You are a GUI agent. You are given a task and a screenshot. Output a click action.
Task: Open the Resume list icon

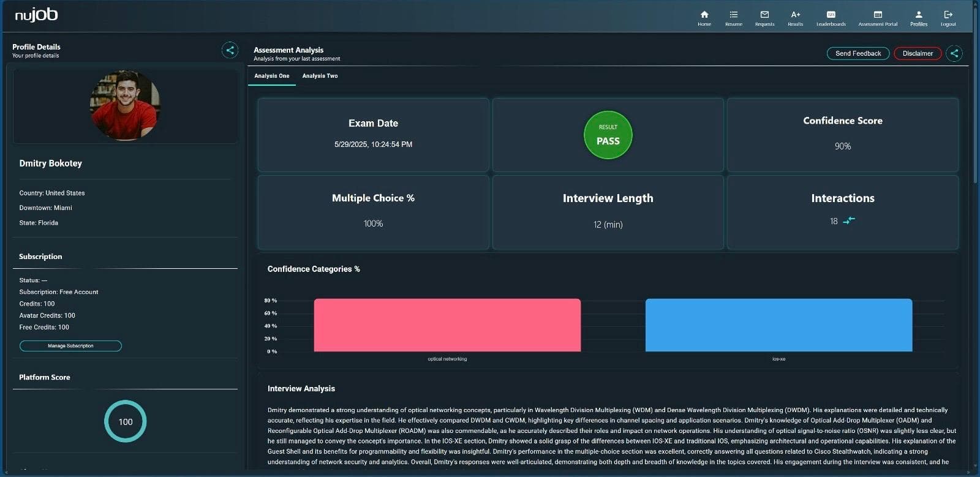click(x=733, y=15)
